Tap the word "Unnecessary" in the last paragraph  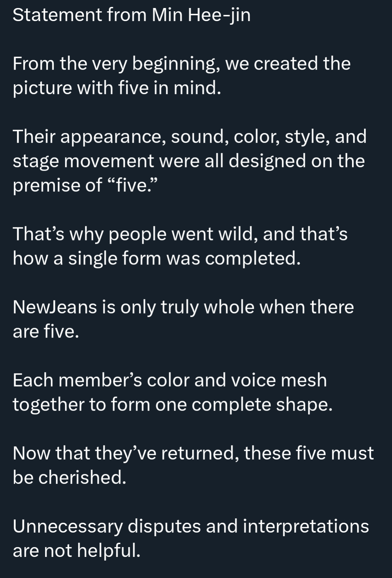[68, 526]
